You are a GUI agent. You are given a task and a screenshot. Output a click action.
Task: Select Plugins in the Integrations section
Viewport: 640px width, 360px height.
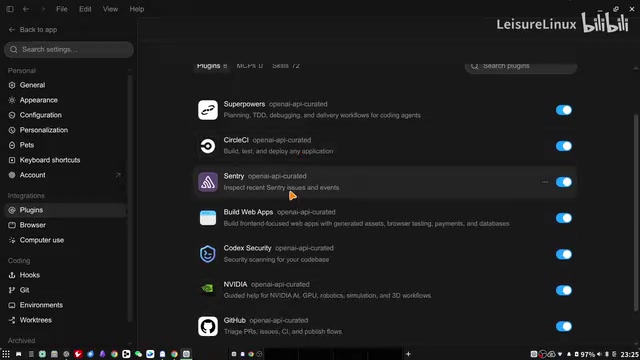tap(65, 210)
